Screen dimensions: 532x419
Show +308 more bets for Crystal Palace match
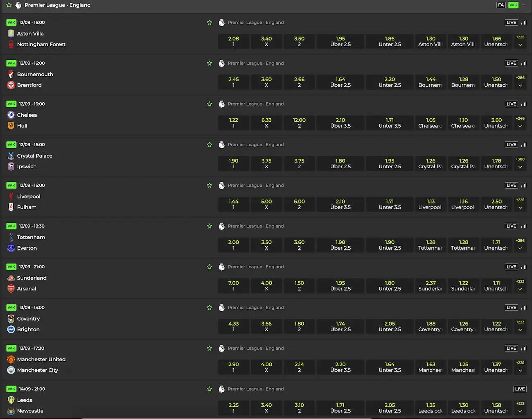click(x=520, y=163)
